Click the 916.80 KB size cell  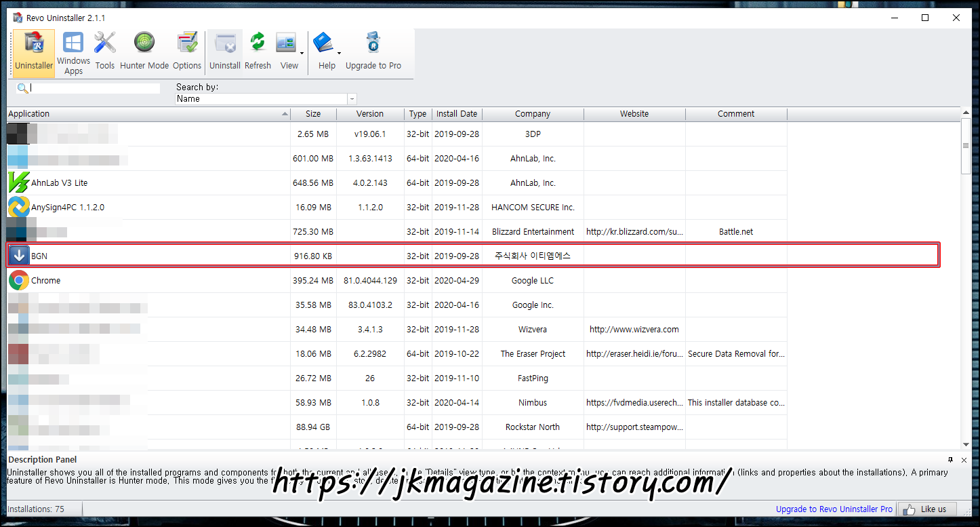coord(313,256)
